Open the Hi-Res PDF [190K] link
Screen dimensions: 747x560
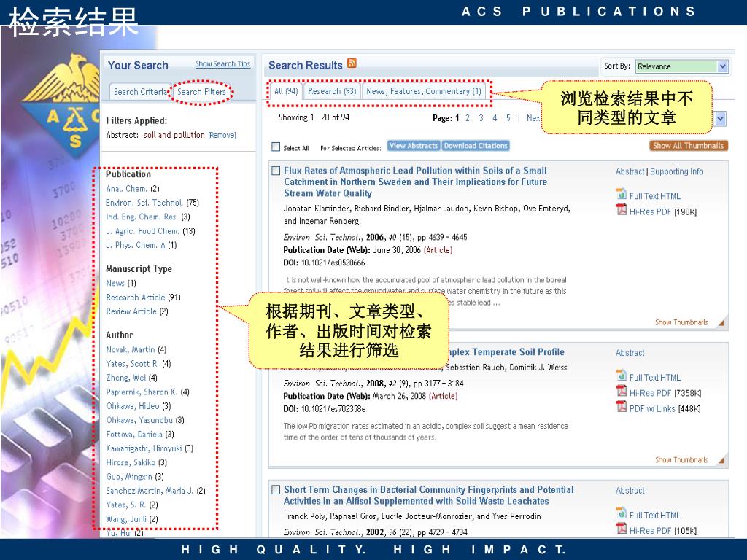coord(662,212)
